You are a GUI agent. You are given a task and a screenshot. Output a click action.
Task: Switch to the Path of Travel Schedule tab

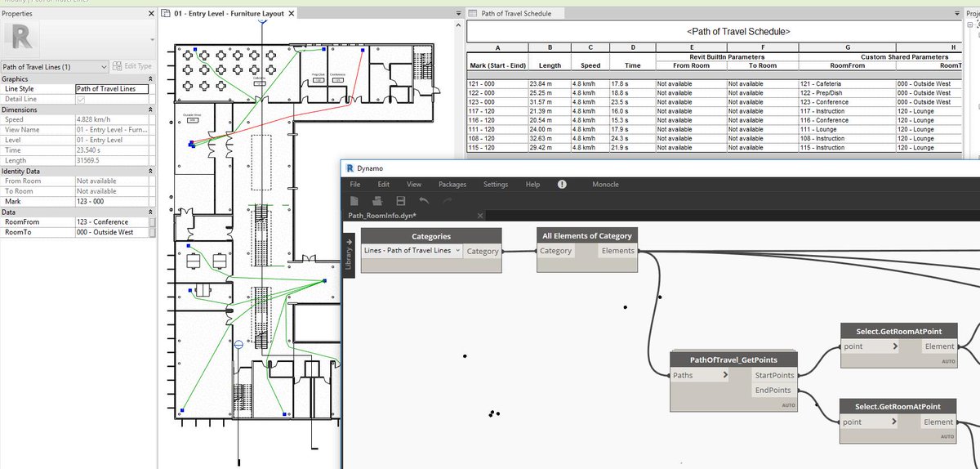point(516,14)
